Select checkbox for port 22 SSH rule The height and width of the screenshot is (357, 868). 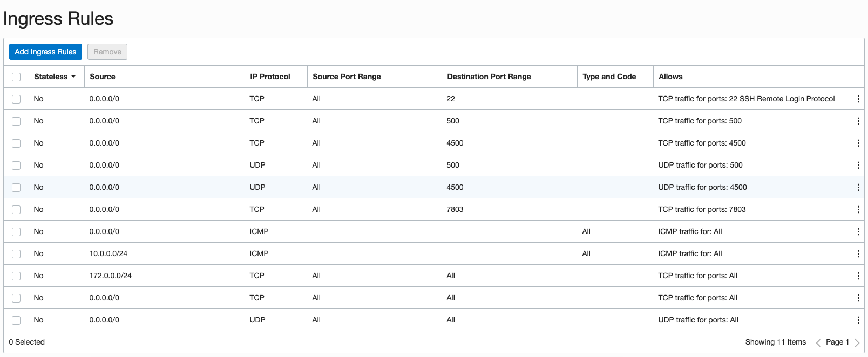tap(16, 99)
